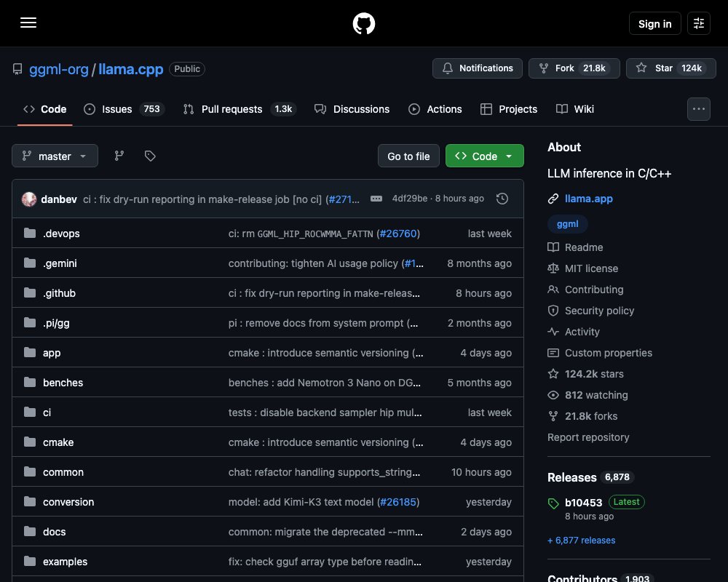728x582 pixels.
Task: Open the Wiki tab
Action: [575, 109]
